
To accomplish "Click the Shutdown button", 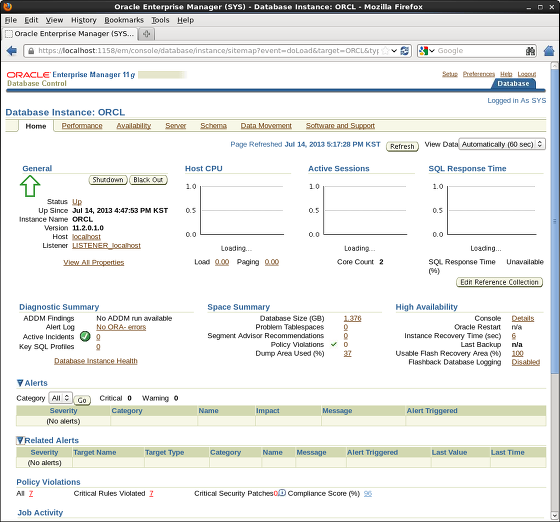I will pos(108,180).
